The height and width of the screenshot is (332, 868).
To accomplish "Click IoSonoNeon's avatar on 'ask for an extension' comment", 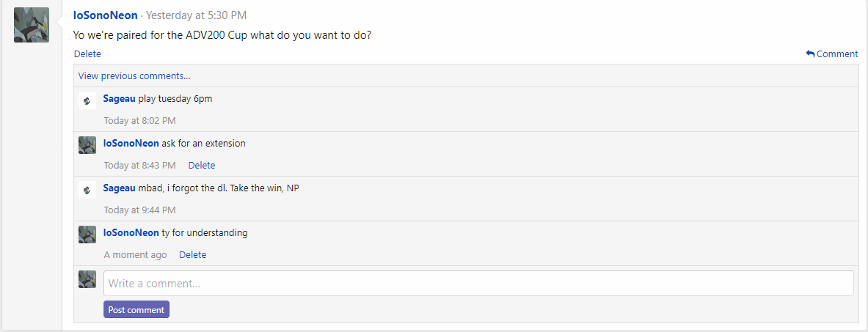I will (87, 145).
